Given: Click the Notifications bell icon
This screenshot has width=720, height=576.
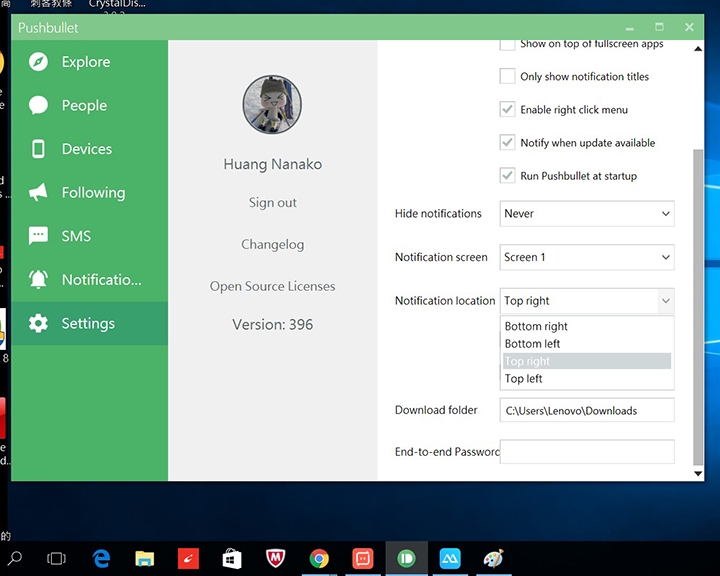Looking at the screenshot, I should tap(38, 279).
